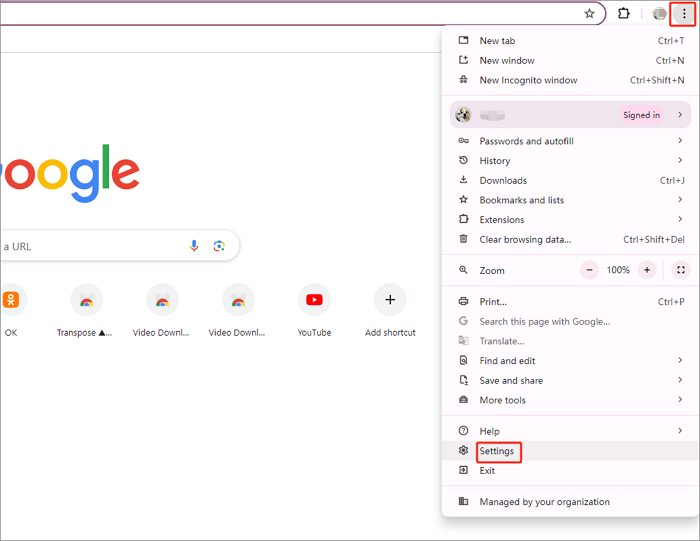The width and height of the screenshot is (700, 541).
Task: Click the building icon beside Managed by organization
Action: tap(463, 501)
